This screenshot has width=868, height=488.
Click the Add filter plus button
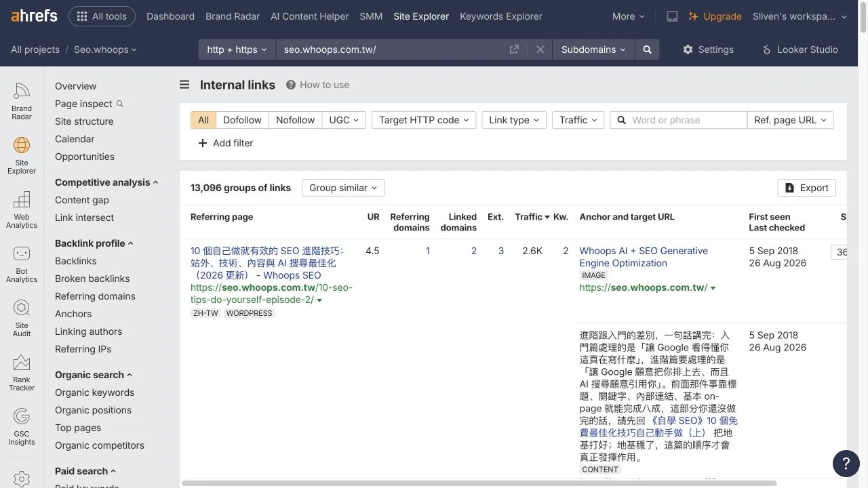click(x=225, y=143)
